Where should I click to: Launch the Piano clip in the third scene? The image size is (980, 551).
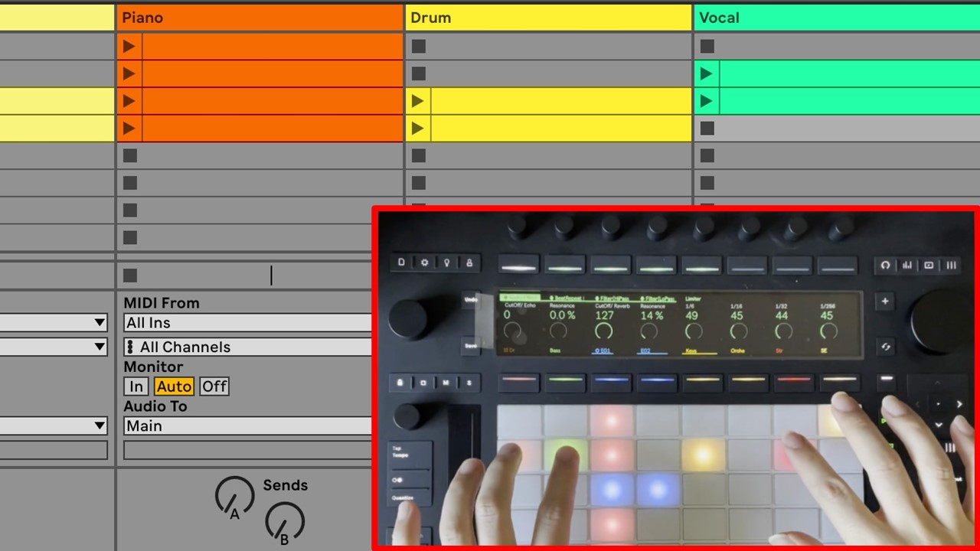coord(129,101)
